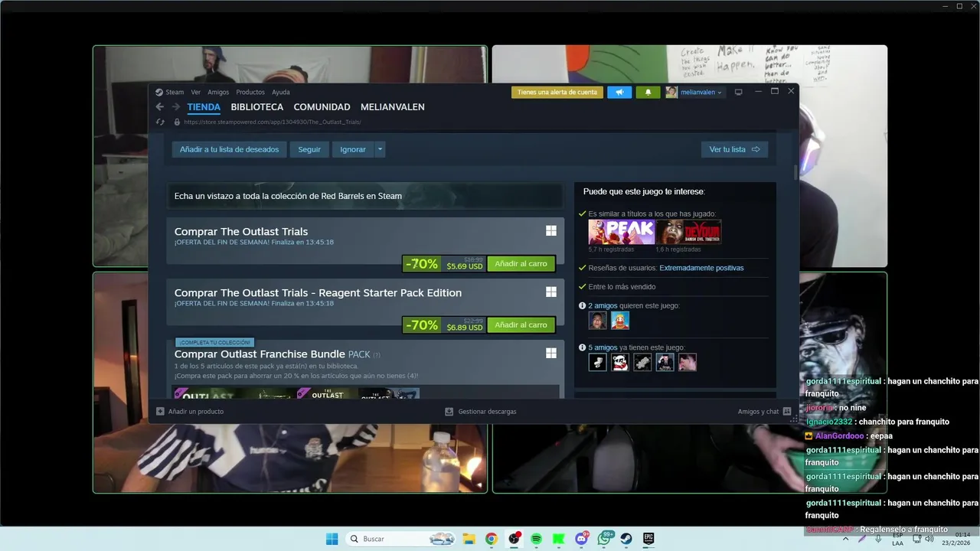Open the Ayuda menu
The image size is (980, 551).
click(281, 92)
